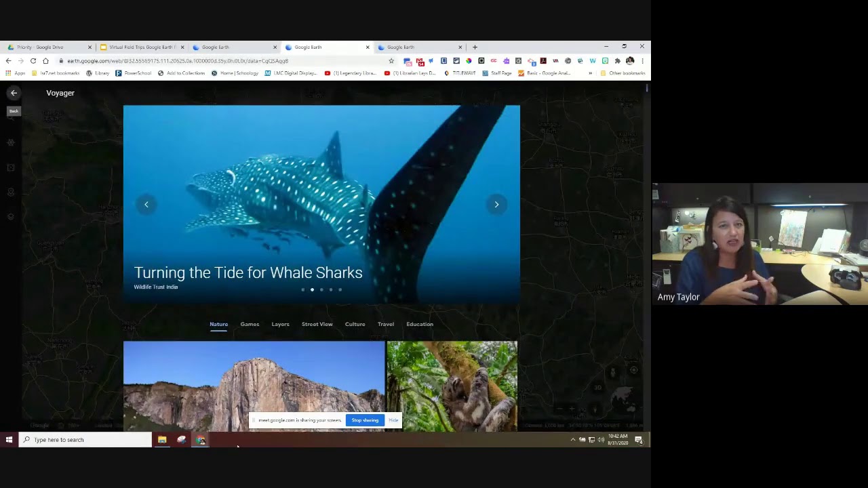
Task: Go to the browser home page
Action: pyautogui.click(x=45, y=61)
